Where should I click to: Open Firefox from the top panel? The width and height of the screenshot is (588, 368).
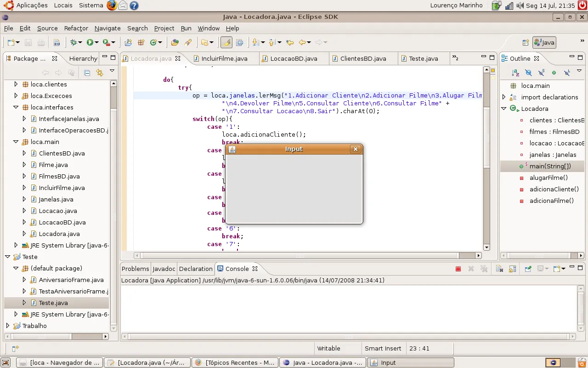coord(112,6)
